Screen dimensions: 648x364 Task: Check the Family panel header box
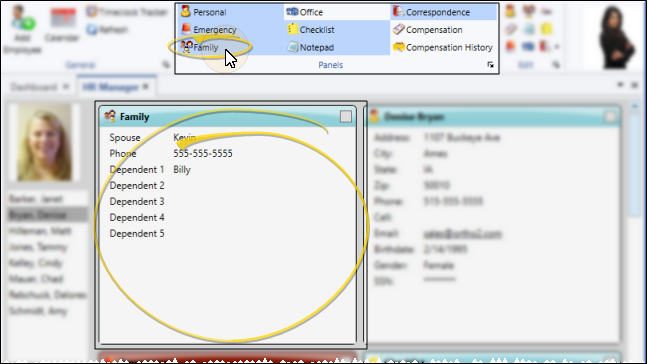(346, 117)
